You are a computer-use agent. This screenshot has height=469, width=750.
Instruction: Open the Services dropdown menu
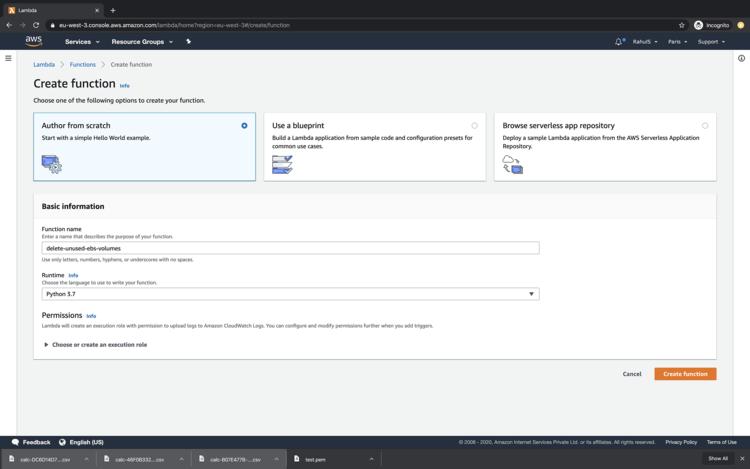click(x=82, y=42)
